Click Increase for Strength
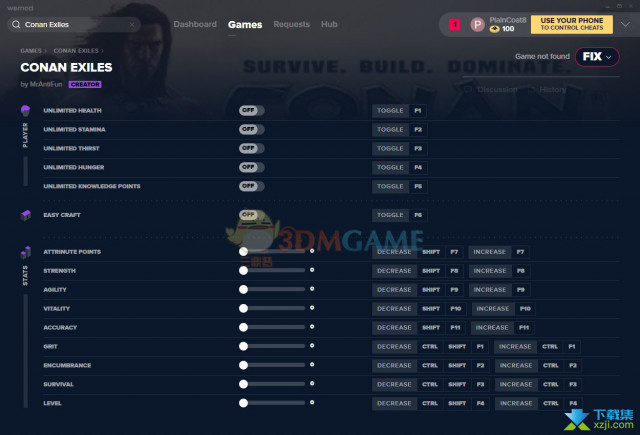The image size is (640, 435). [x=489, y=271]
